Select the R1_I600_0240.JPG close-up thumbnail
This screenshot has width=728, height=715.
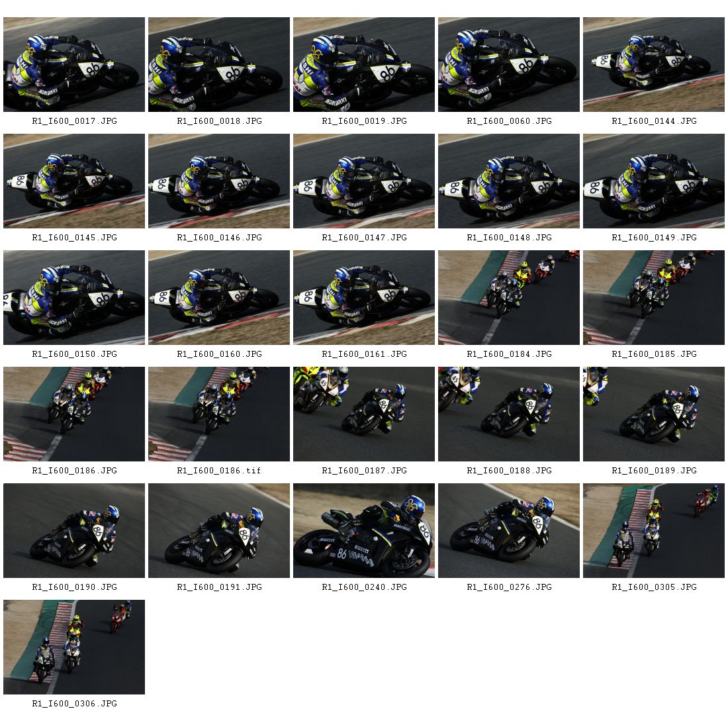[363, 531]
